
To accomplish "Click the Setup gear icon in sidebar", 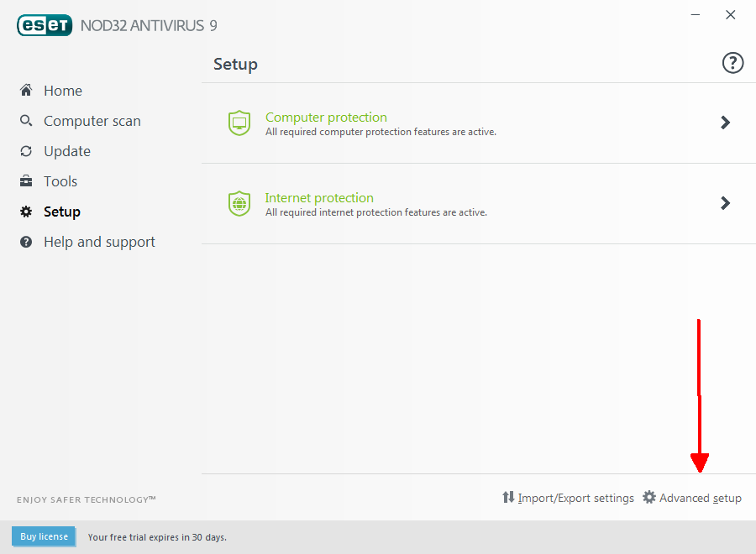I will pyautogui.click(x=26, y=212).
